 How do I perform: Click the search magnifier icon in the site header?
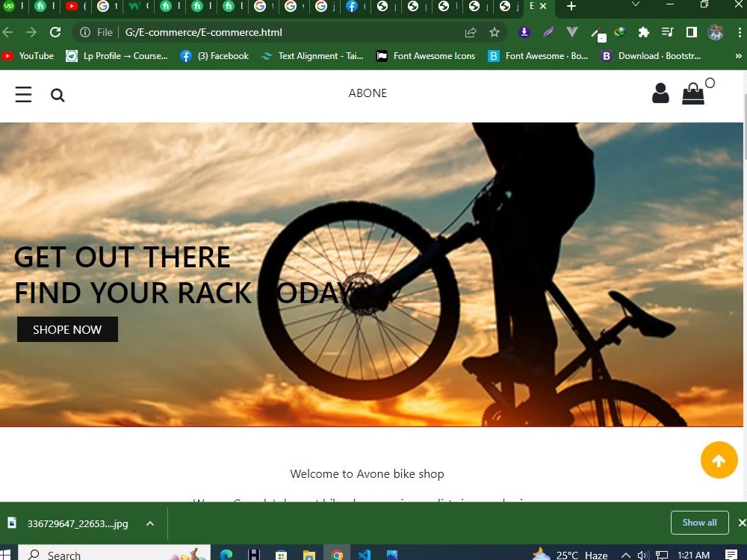point(58,96)
